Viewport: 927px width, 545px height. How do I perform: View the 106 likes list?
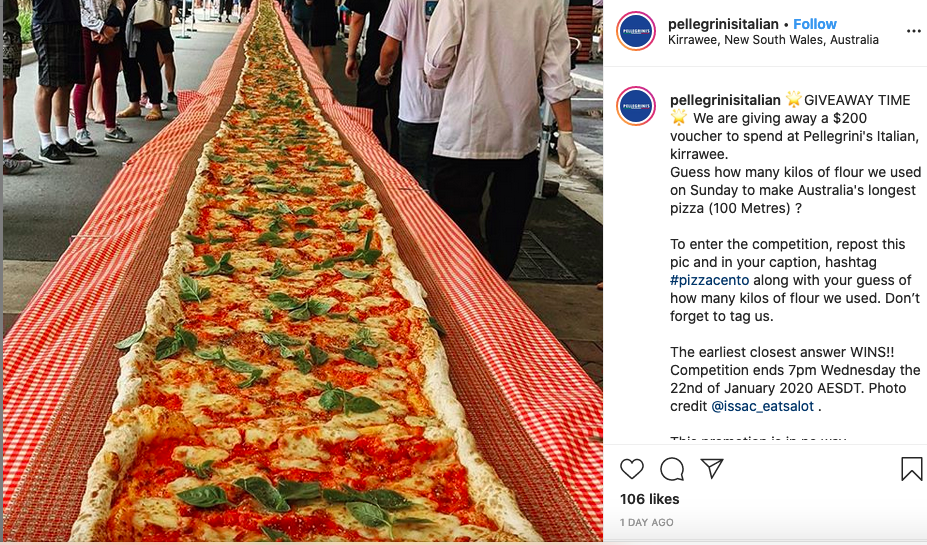649,499
